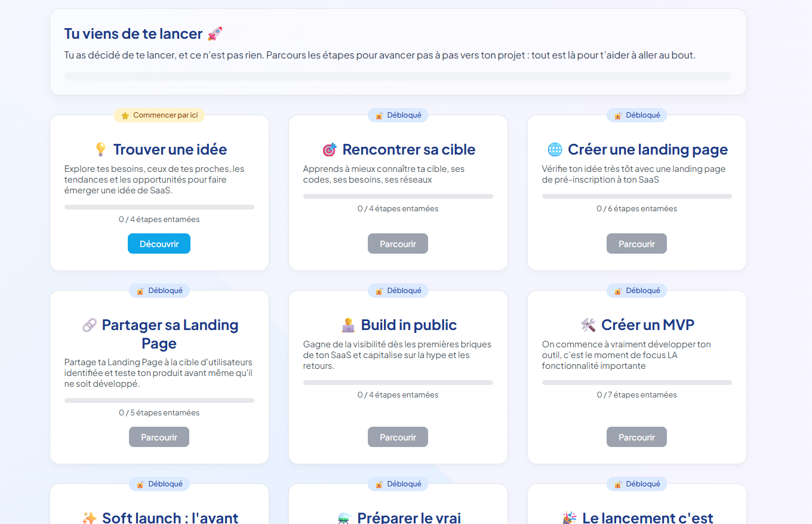Viewport: 812px width, 524px height.
Task: Click the dartboard icon on Rencontrer sa cible card
Action: pos(328,149)
